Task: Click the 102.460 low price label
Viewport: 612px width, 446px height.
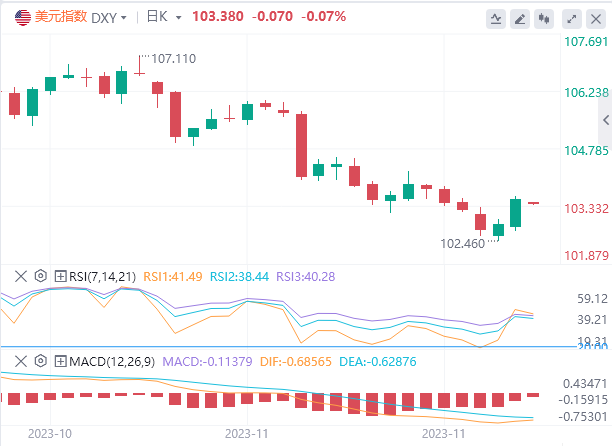Action: coord(463,244)
